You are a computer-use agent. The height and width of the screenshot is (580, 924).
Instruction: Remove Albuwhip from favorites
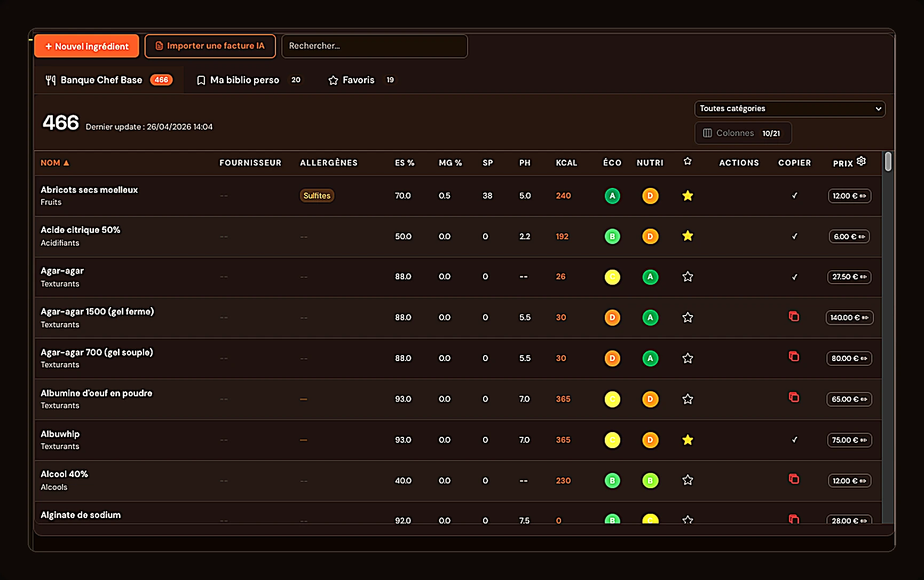(688, 440)
